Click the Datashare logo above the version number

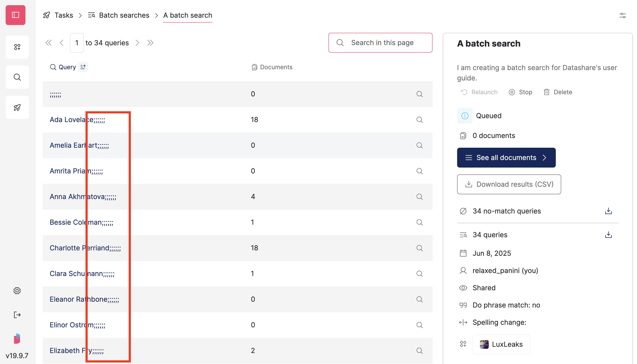[17, 338]
